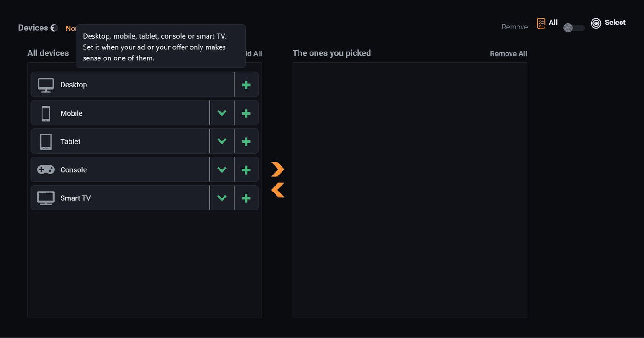
Task: Select the Desktop device row
Action: pos(132,85)
